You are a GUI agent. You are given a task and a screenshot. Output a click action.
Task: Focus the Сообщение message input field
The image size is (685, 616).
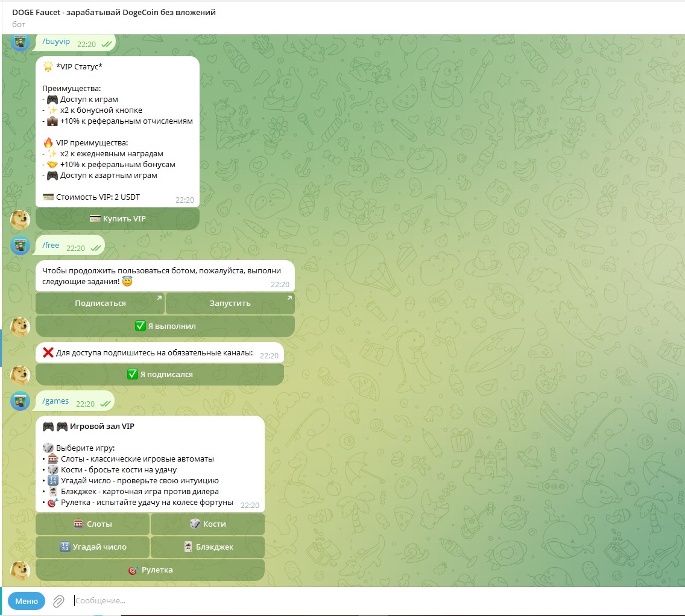tap(376, 601)
